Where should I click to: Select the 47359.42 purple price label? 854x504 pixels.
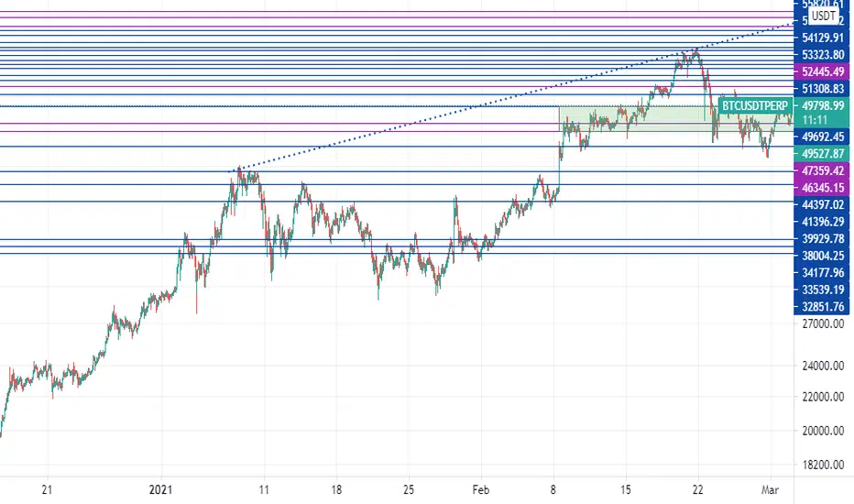(822, 170)
